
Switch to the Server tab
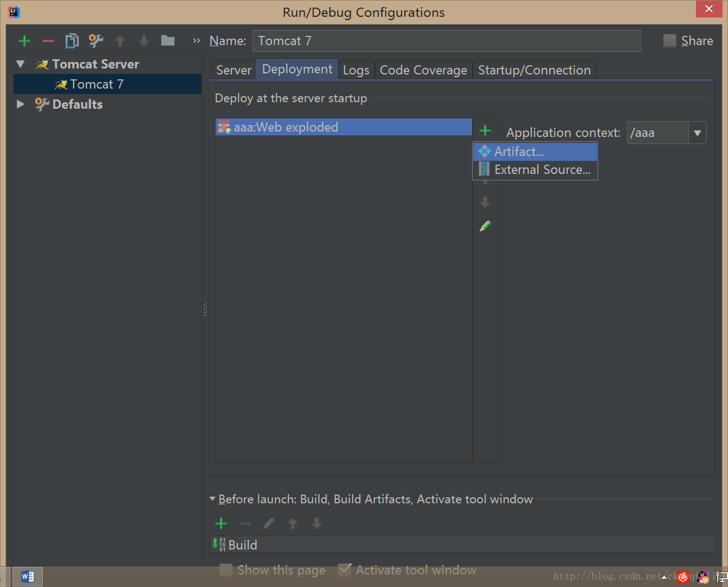click(234, 70)
